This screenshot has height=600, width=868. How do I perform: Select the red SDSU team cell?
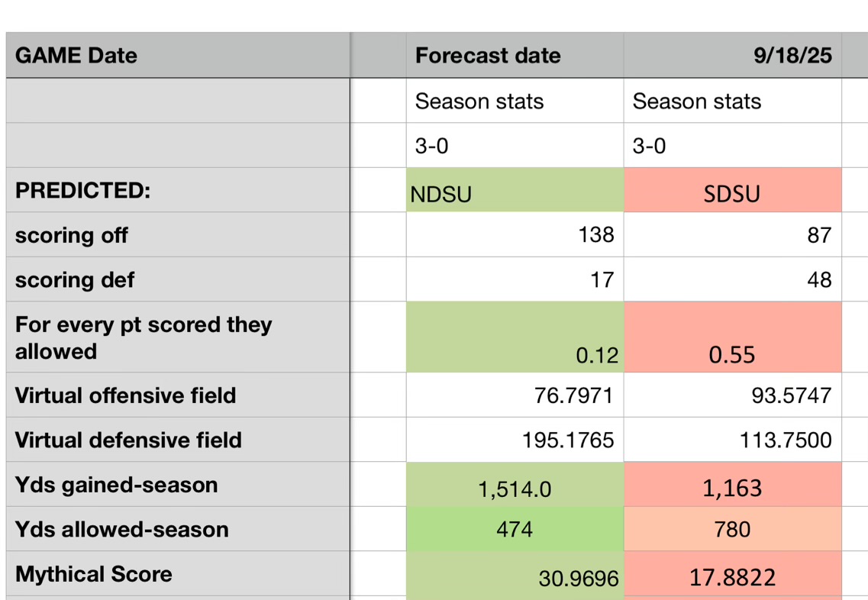point(732,192)
